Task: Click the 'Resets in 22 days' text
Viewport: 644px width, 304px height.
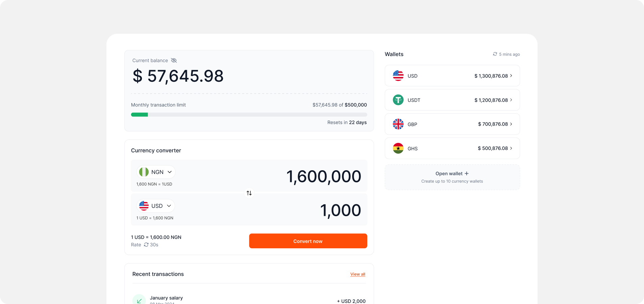Action: coord(347,122)
